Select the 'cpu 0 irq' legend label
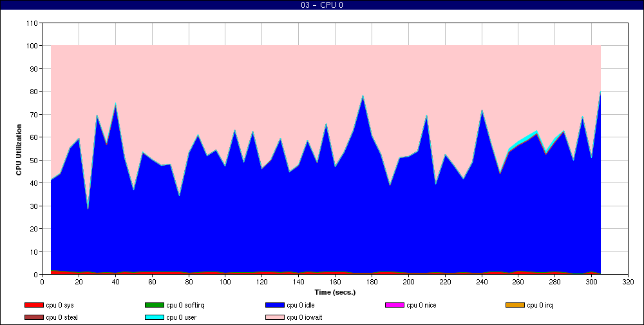 click(x=540, y=305)
